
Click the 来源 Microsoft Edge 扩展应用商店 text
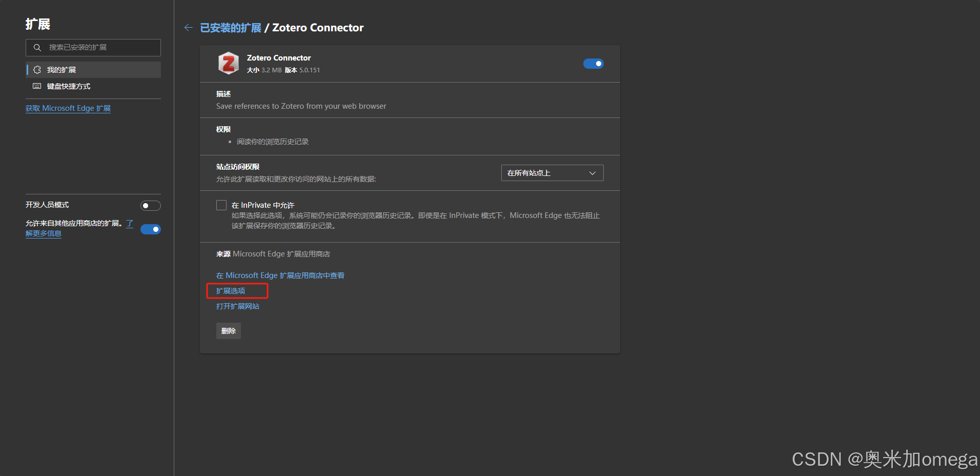(x=273, y=254)
